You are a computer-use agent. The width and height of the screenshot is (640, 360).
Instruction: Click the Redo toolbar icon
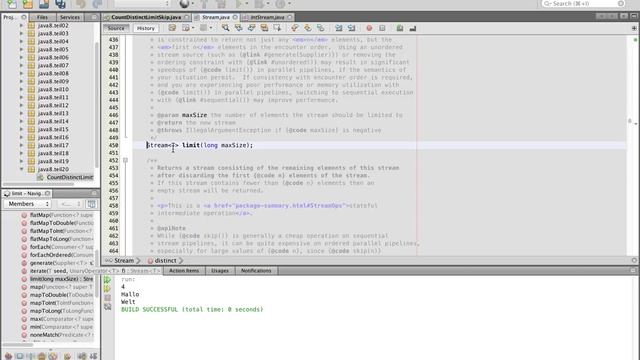(x=97, y=4)
